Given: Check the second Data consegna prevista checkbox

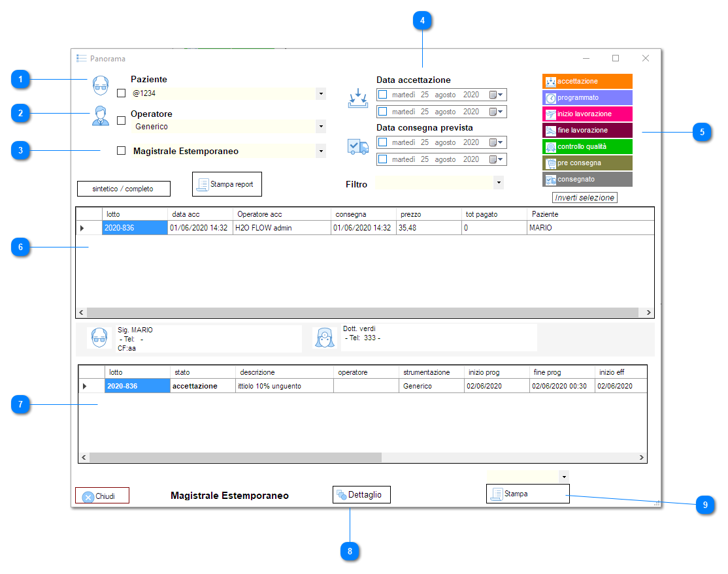Looking at the screenshot, I should click(x=382, y=159).
